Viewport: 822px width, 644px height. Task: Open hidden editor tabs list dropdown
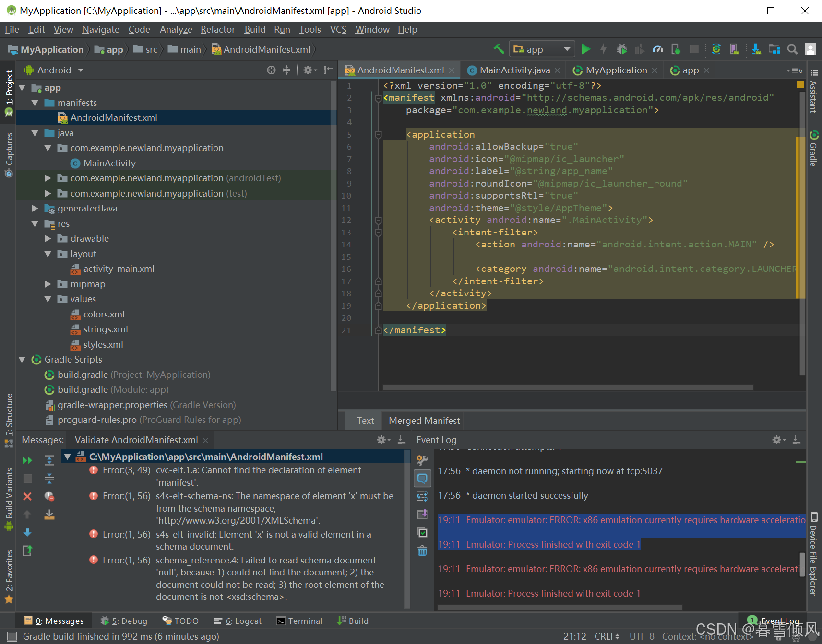click(795, 70)
